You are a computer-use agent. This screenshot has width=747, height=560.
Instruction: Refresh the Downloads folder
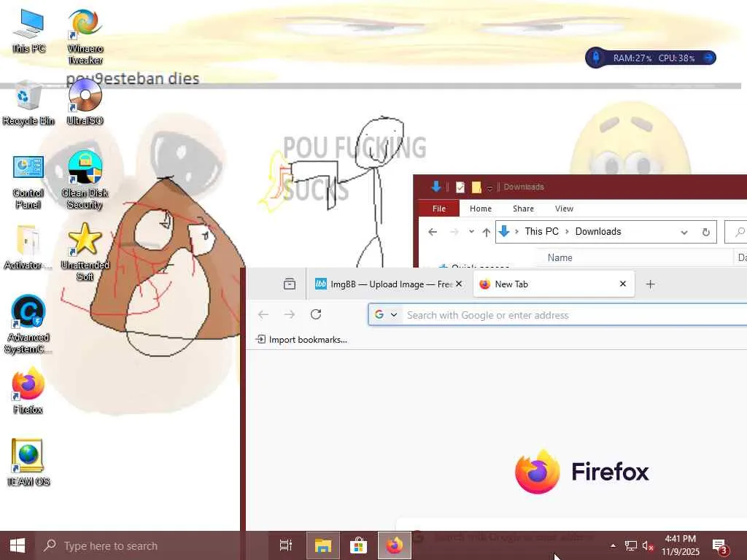[706, 232]
